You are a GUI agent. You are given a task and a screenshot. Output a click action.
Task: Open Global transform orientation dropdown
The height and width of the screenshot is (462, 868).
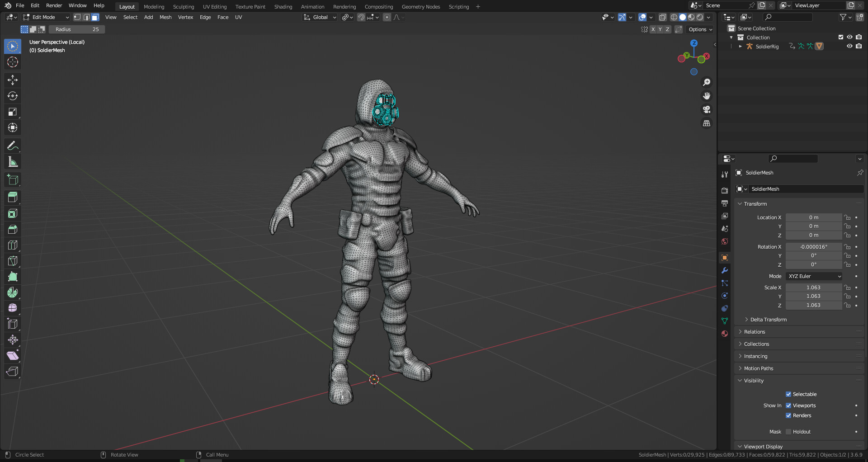pos(320,17)
